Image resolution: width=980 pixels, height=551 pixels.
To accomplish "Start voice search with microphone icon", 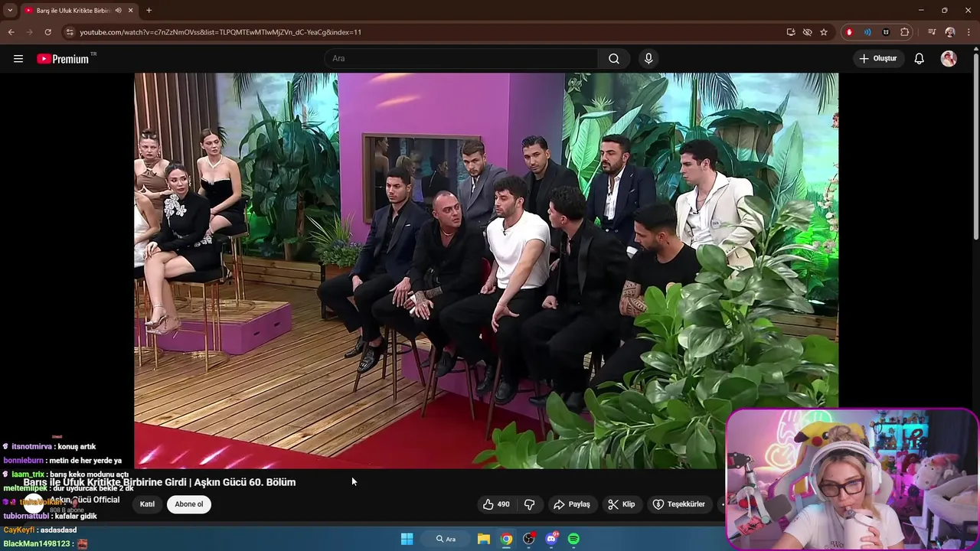I will point(648,59).
